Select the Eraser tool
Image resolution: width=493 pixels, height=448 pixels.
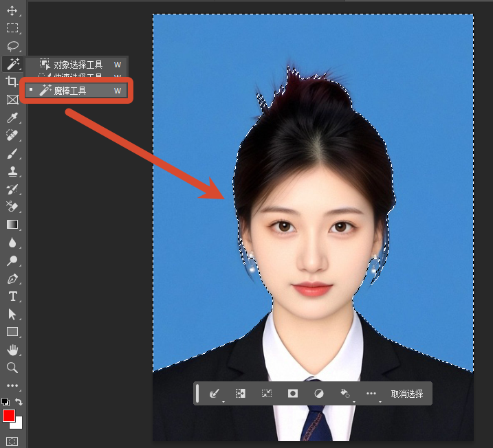point(12,206)
